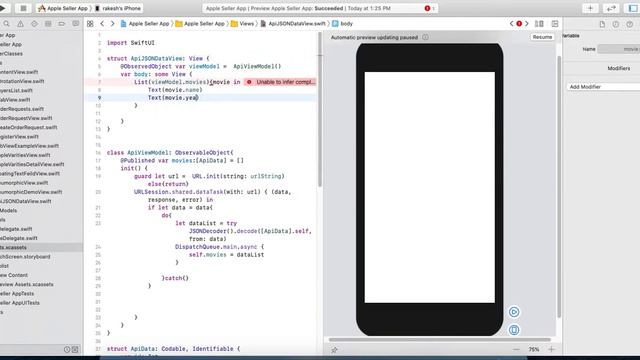640x360 pixels.
Task: Click the iPhone preview screen
Action: coord(429,187)
